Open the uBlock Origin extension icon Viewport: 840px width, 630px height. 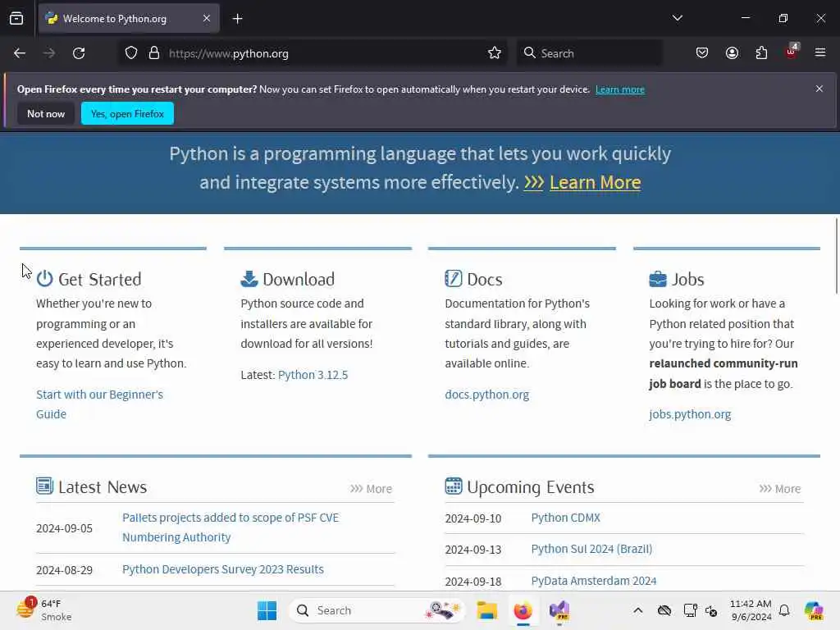[792, 52]
